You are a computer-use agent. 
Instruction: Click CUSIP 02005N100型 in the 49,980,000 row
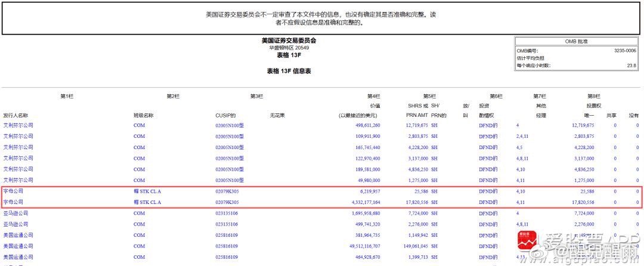pyautogui.click(x=230, y=180)
